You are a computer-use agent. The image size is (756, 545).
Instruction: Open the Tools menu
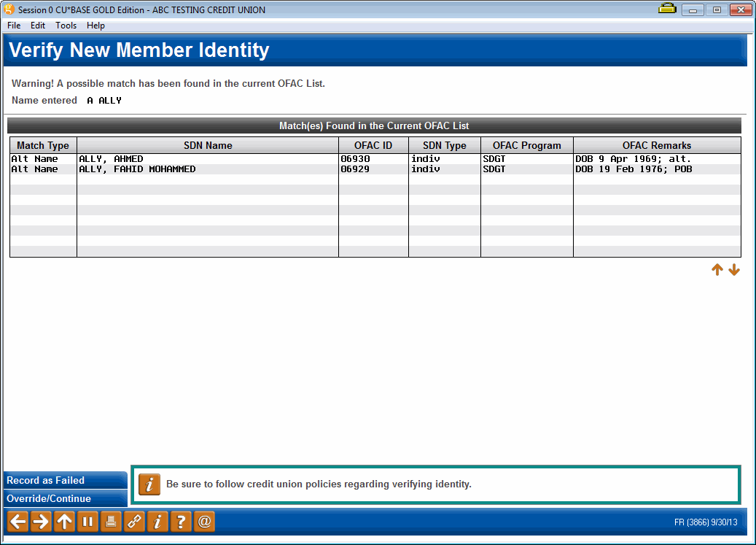[66, 25]
